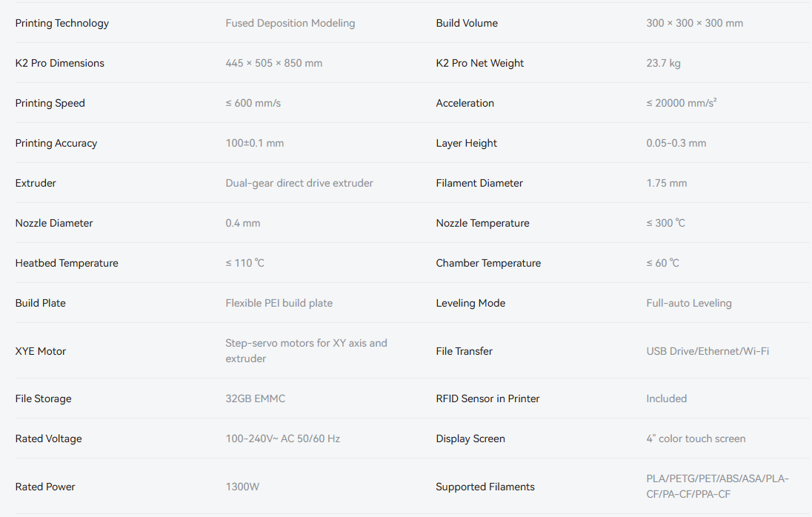Click the Full-auto Leveling value
The height and width of the screenshot is (517, 812).
688,303
